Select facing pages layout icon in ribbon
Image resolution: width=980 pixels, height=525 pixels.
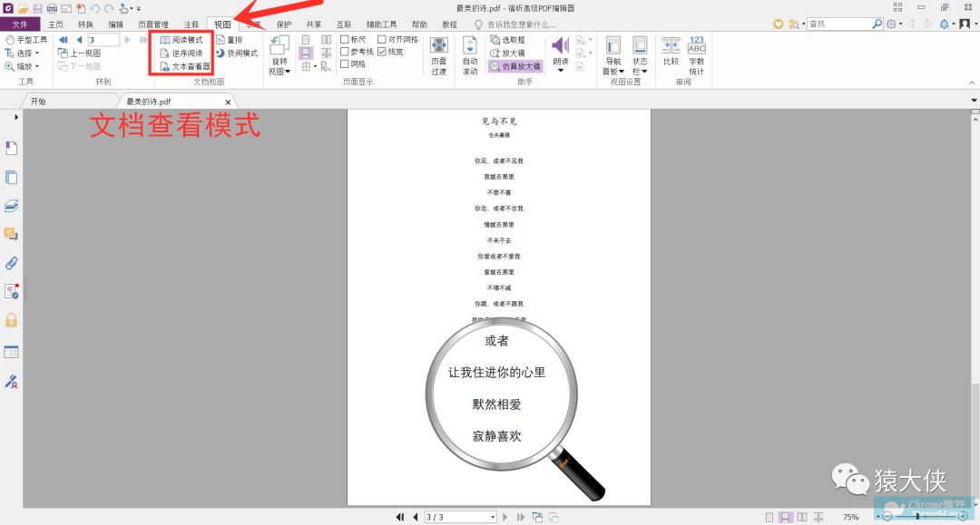click(x=327, y=39)
